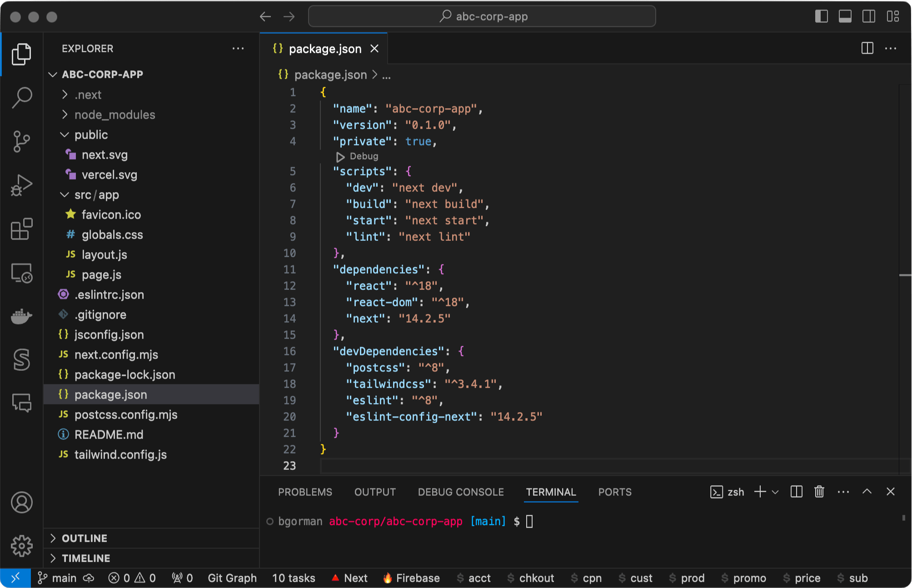The image size is (912, 588).
Task: Switch to the OUTPUT tab
Action: [x=375, y=492]
